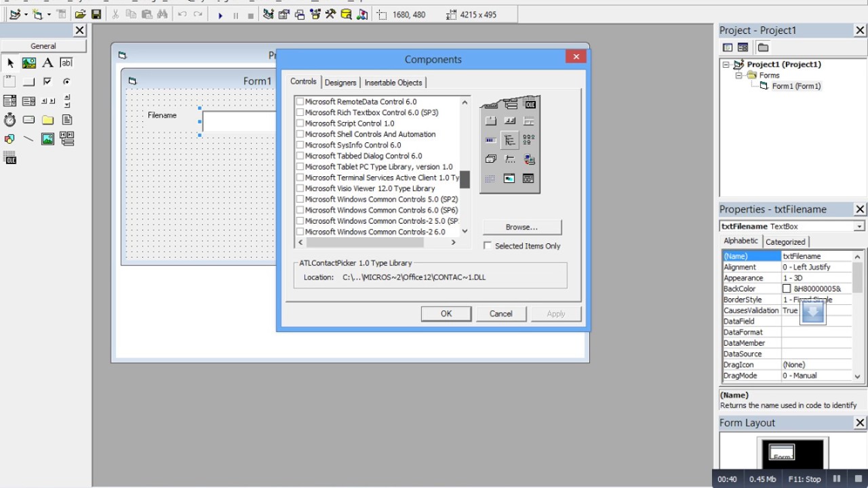Viewport: 868px width, 488px height.
Task: Check Microsoft SysInfo Control 6.0
Action: 300,145
